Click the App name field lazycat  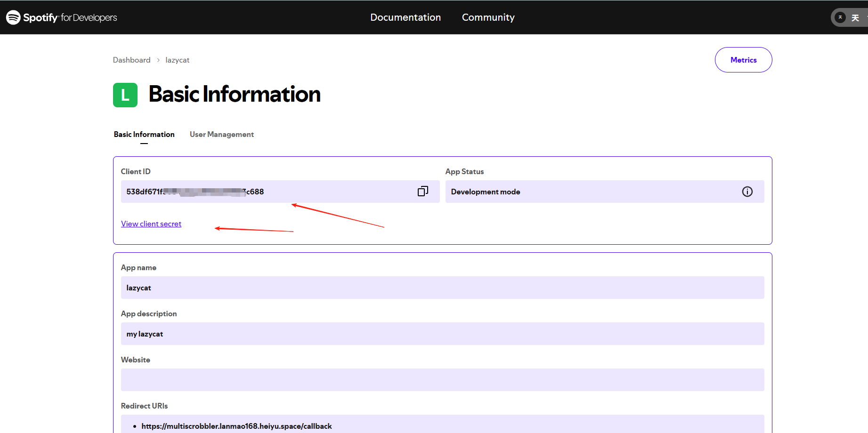click(x=443, y=288)
